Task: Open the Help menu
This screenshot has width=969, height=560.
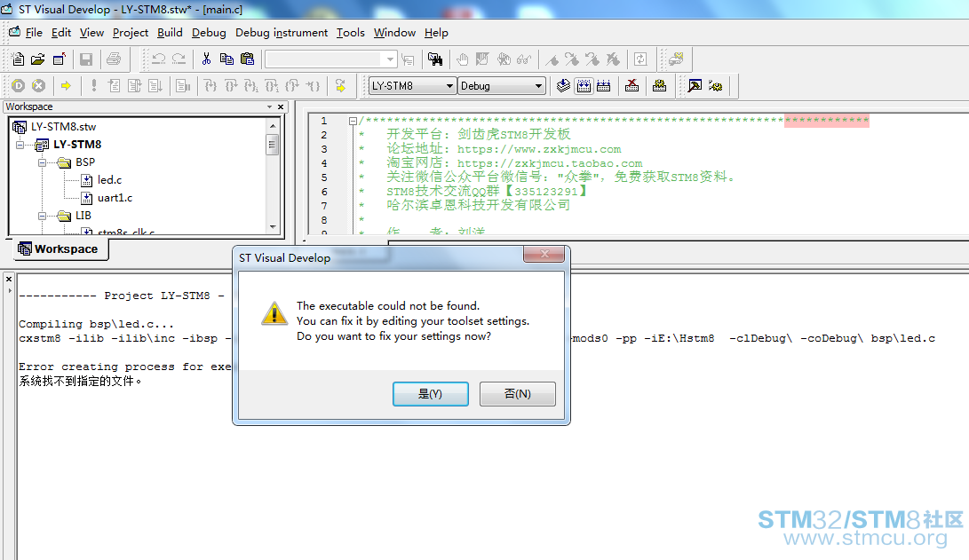Action: point(436,33)
